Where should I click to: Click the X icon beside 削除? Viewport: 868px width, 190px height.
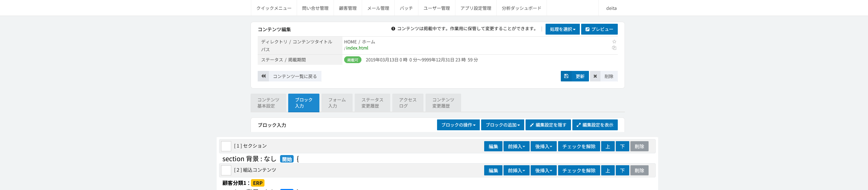click(x=595, y=76)
